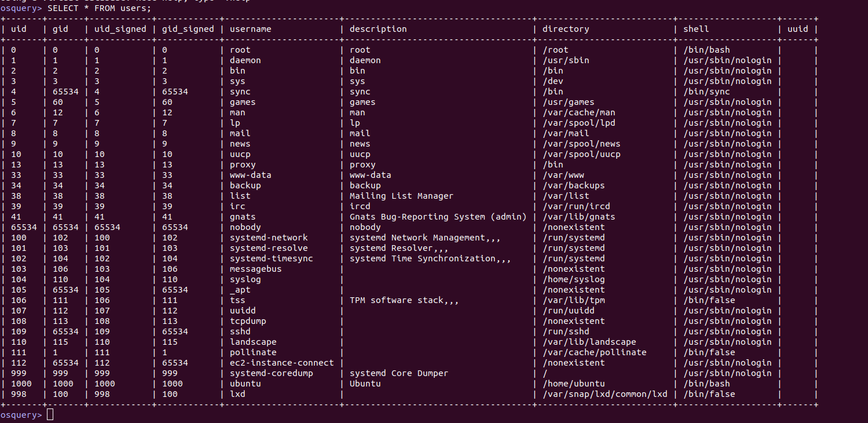868x423 pixels.
Task: Click the 'uuid' column header
Action: tap(798, 29)
